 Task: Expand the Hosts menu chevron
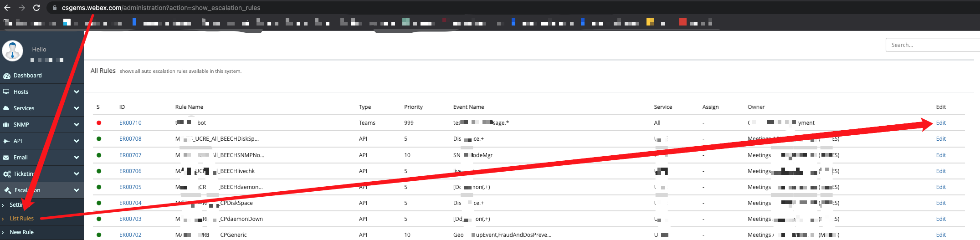tap(77, 92)
